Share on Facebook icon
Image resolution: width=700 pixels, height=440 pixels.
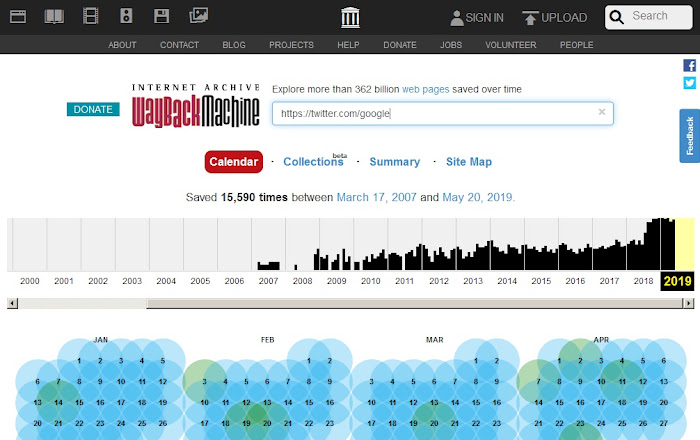(x=689, y=66)
